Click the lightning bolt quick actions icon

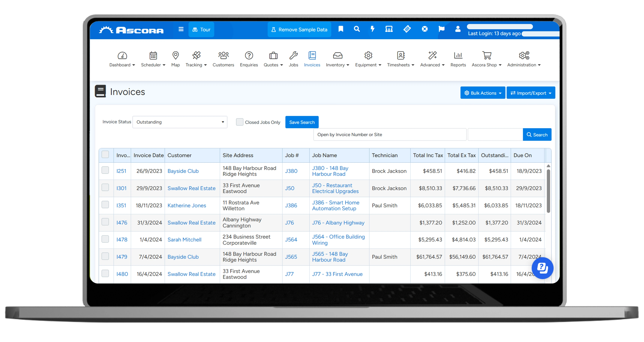pos(373,29)
